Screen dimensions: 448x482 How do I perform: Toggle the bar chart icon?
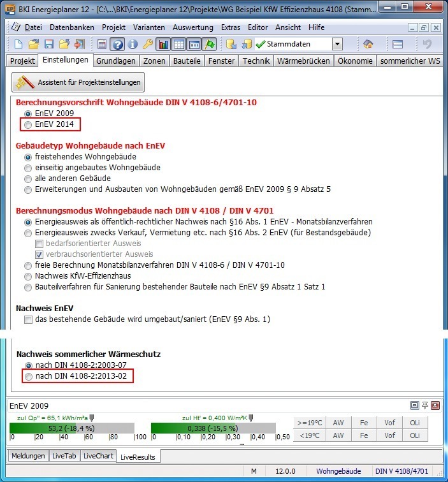point(164,44)
